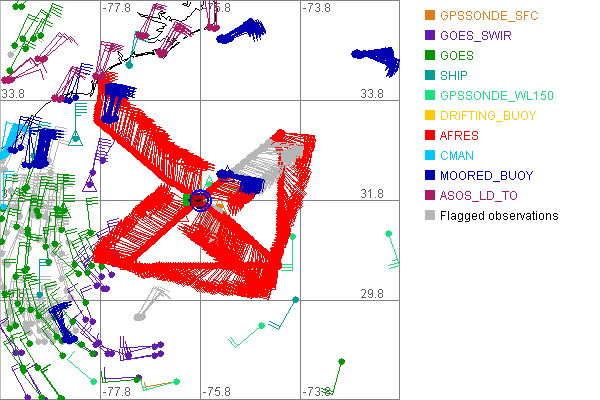Image resolution: width=600 pixels, height=400 pixels.
Task: Select the DRIFTING_BUOY legend label
Action: pos(486,116)
